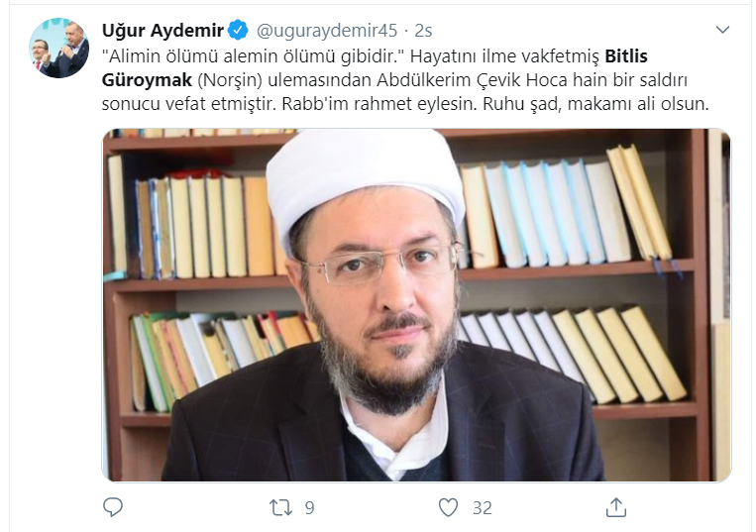Click the 2s timestamp link
The image size is (756, 532).
[423, 31]
